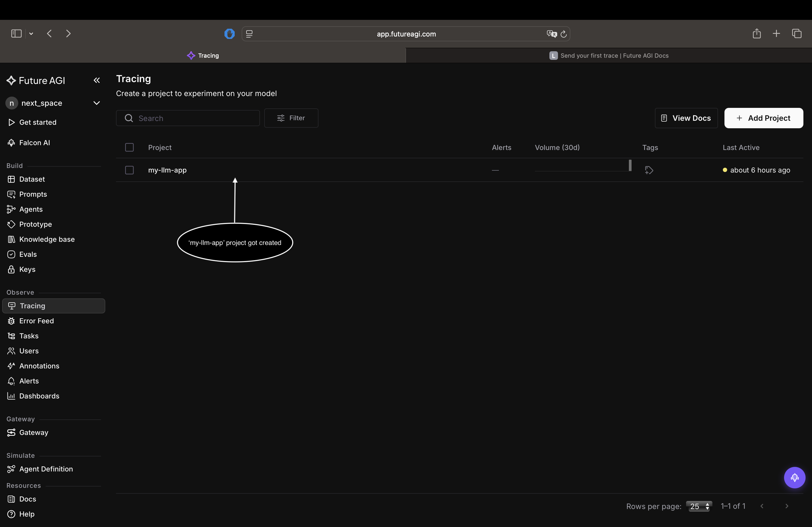Image resolution: width=812 pixels, height=527 pixels.
Task: Open the View Docs button
Action: click(x=686, y=118)
